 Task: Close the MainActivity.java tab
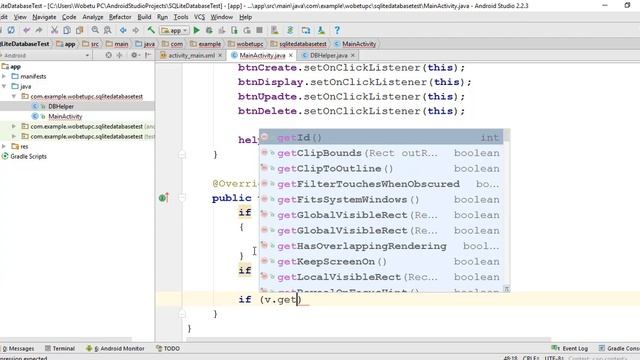(x=291, y=55)
